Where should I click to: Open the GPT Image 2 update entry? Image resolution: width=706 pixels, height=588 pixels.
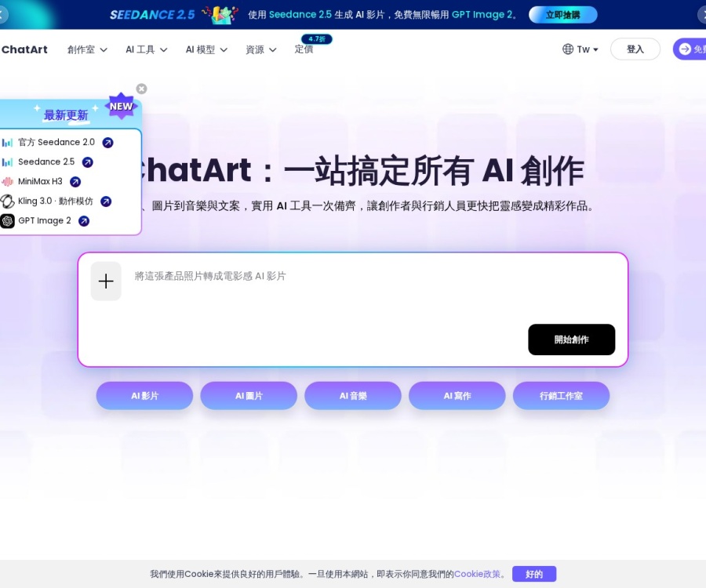[45, 221]
